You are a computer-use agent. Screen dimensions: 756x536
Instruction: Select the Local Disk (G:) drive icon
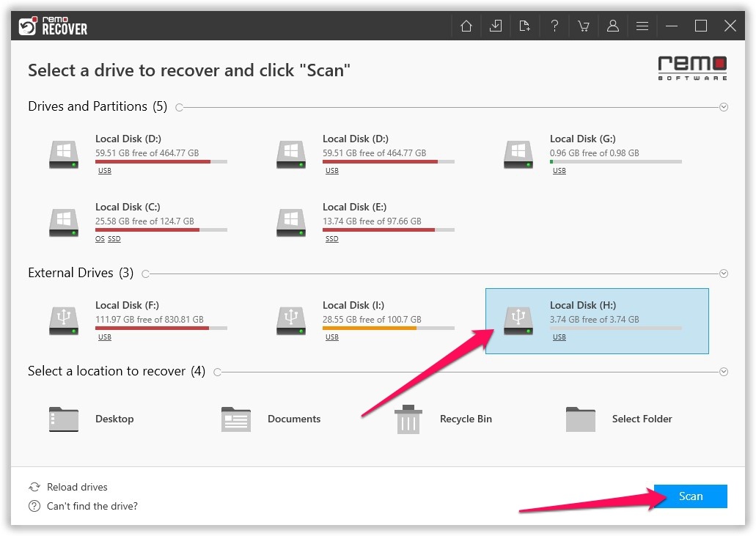518,154
